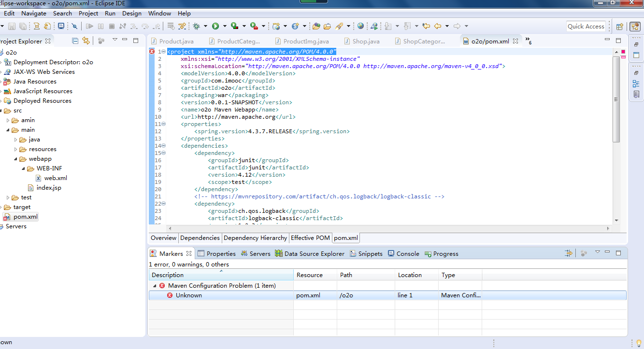The width and height of the screenshot is (644, 349).
Task: Open the Window menu
Action: point(159,14)
